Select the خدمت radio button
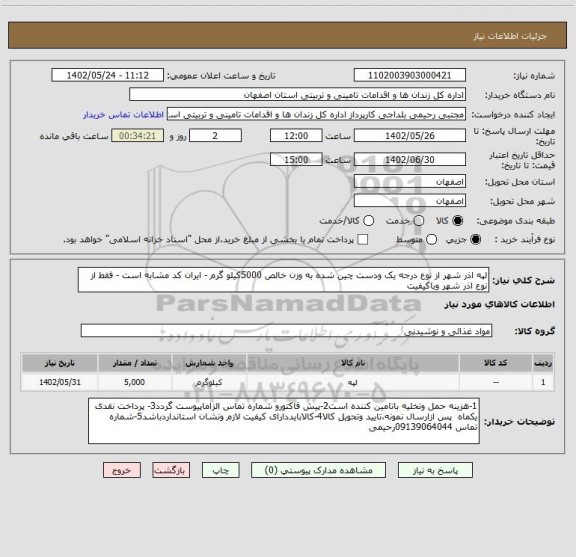 tap(419, 221)
